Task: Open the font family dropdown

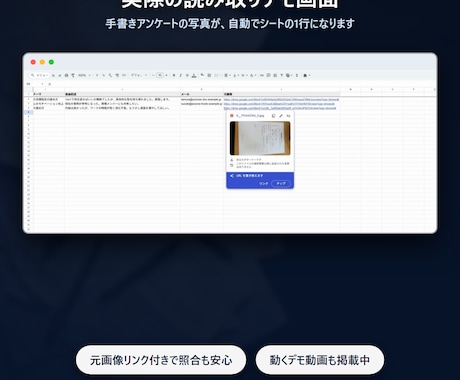Action: [x=139, y=75]
